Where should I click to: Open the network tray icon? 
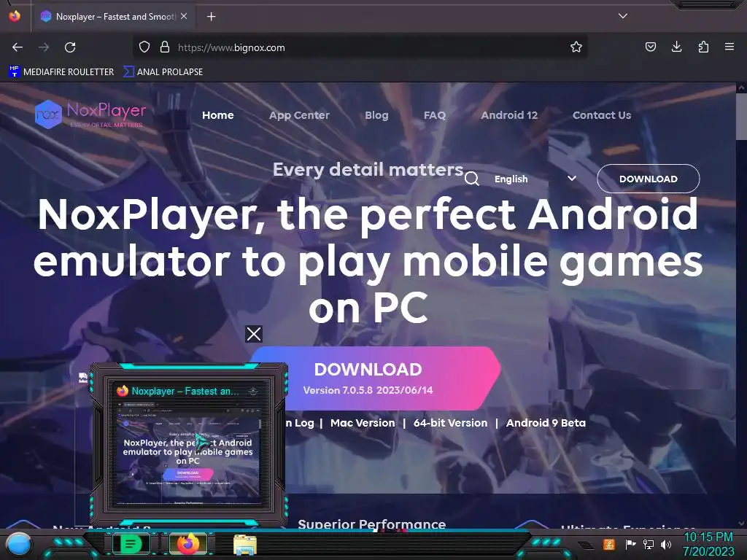648,544
